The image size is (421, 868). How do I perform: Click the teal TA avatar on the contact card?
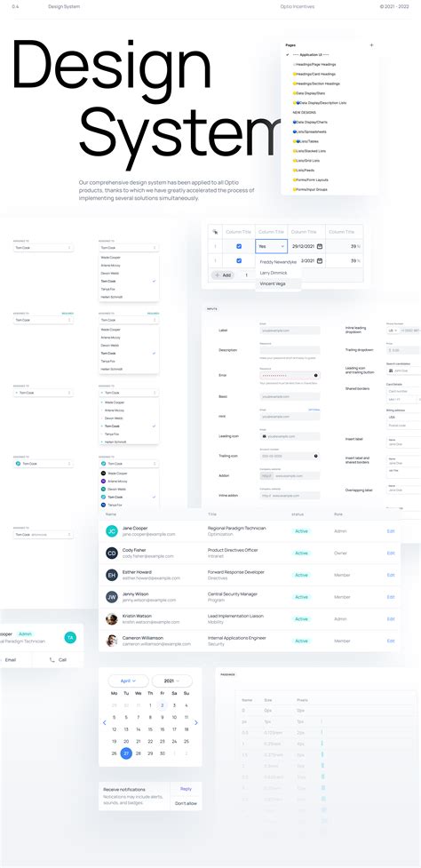pos(70,637)
